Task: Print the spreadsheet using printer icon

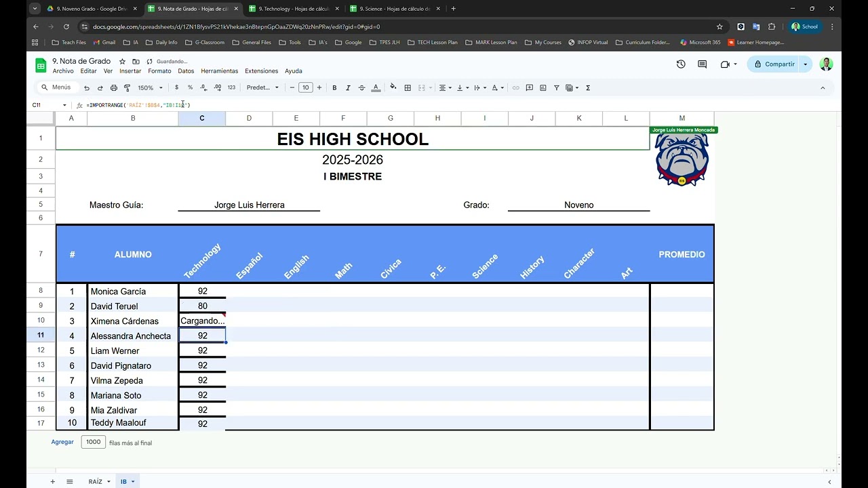Action: pos(114,87)
